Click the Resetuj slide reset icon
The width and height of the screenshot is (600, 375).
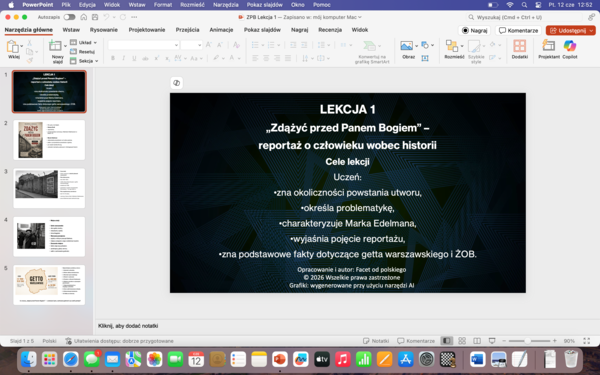(73, 52)
